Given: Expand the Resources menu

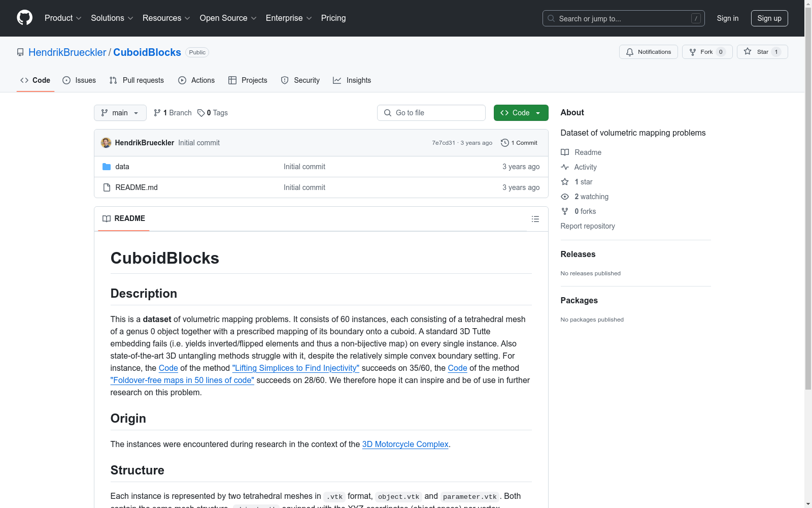Looking at the screenshot, I should point(166,18).
